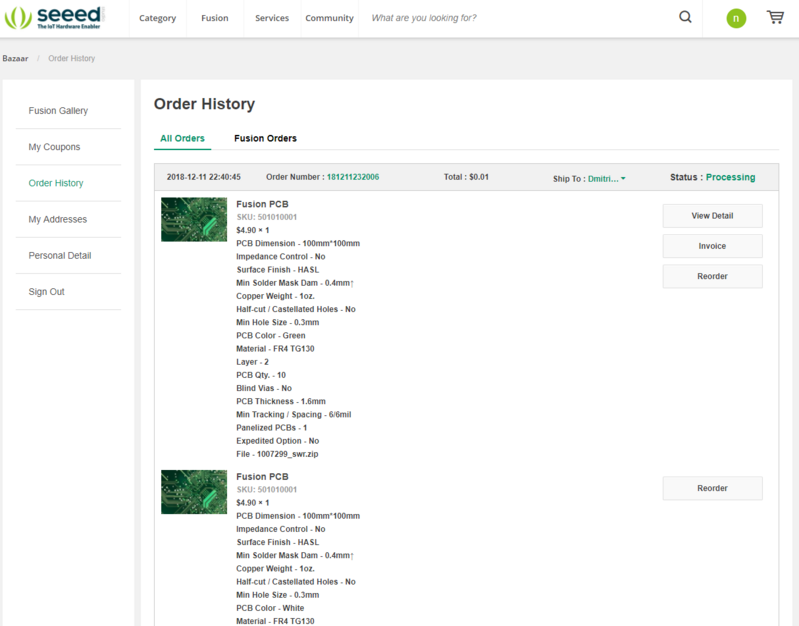Open My Coupons in sidebar
The width and height of the screenshot is (799, 626).
[x=54, y=147]
